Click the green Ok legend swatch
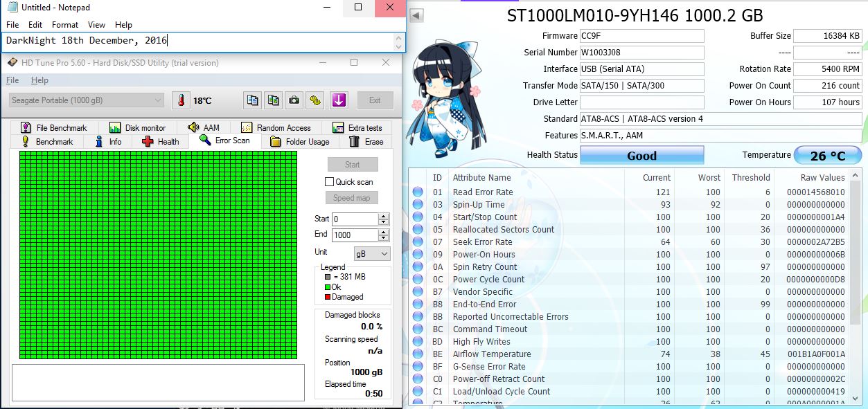868x409 pixels. [328, 287]
